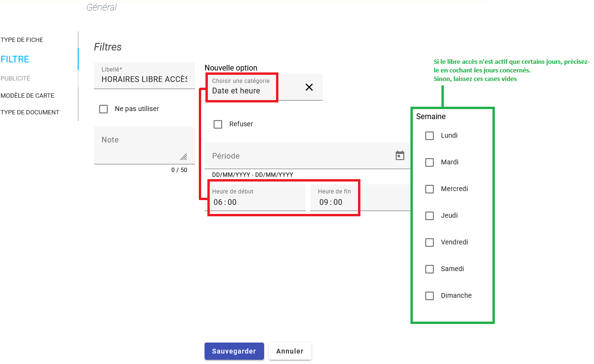The image size is (594, 364).
Task: Select the Mercredi checkbox
Action: click(430, 189)
